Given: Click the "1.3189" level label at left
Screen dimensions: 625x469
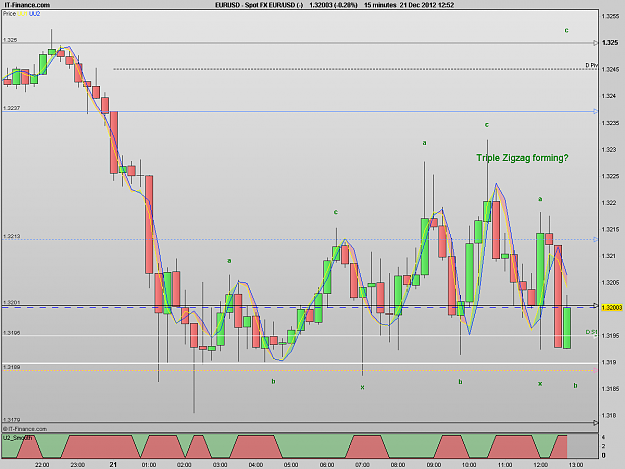Looking at the screenshot, I should pyautogui.click(x=12, y=367).
